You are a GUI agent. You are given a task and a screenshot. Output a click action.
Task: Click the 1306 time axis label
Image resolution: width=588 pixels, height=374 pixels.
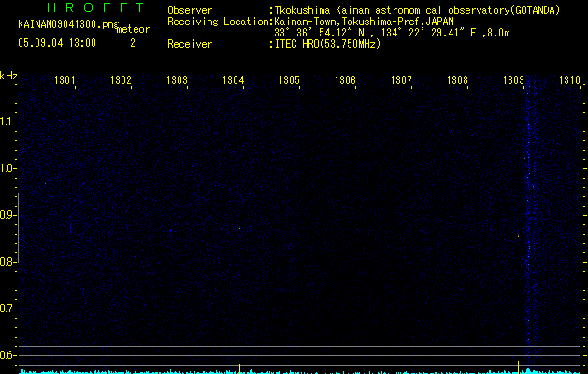[x=345, y=80]
